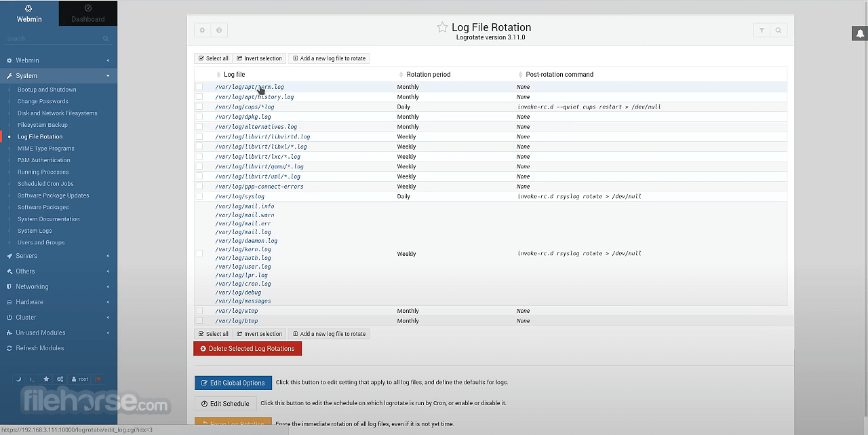Open System Logs menu item

[x=35, y=231]
